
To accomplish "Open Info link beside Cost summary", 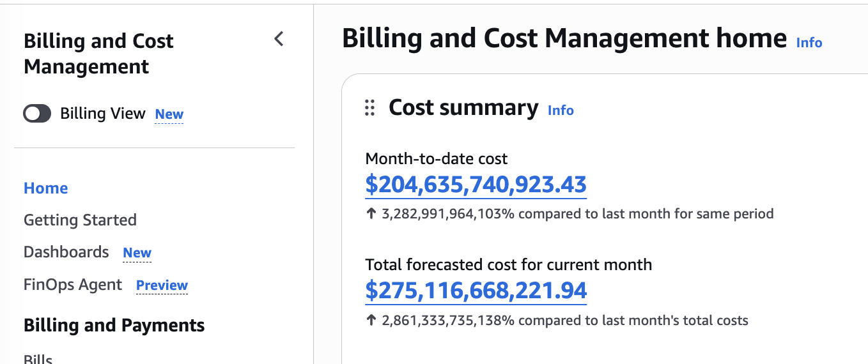I will (561, 110).
